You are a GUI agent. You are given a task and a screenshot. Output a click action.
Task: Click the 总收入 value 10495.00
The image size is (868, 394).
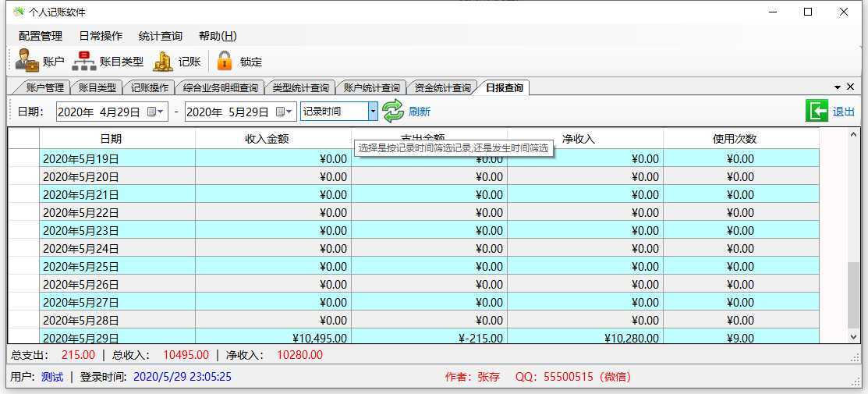point(186,355)
